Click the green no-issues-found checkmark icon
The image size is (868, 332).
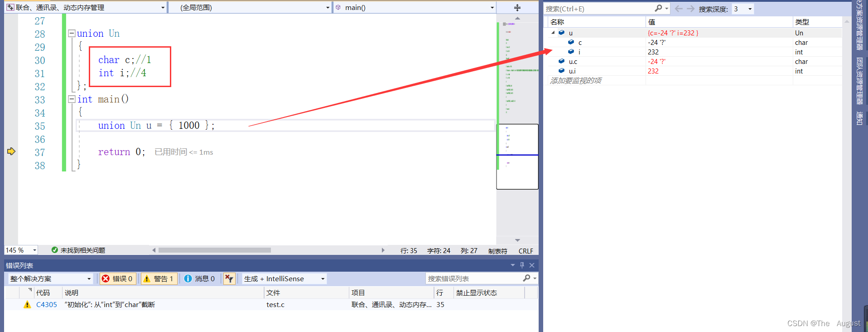(x=55, y=250)
